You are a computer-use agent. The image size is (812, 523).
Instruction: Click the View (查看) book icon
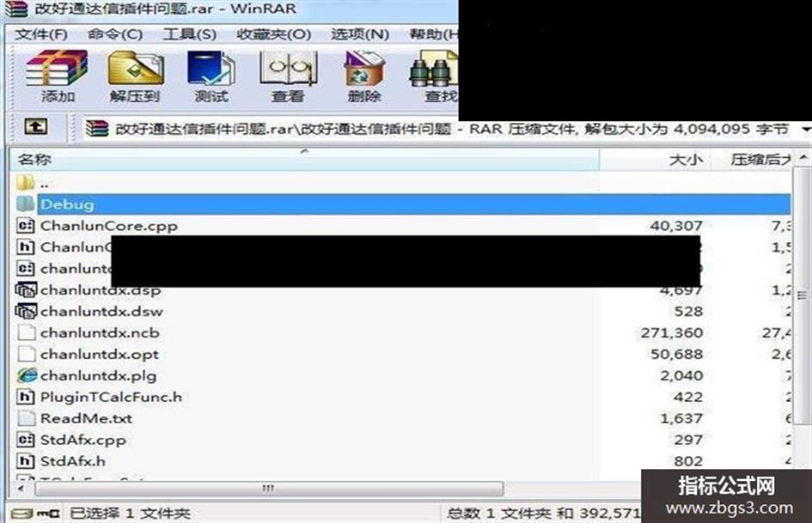(x=288, y=69)
